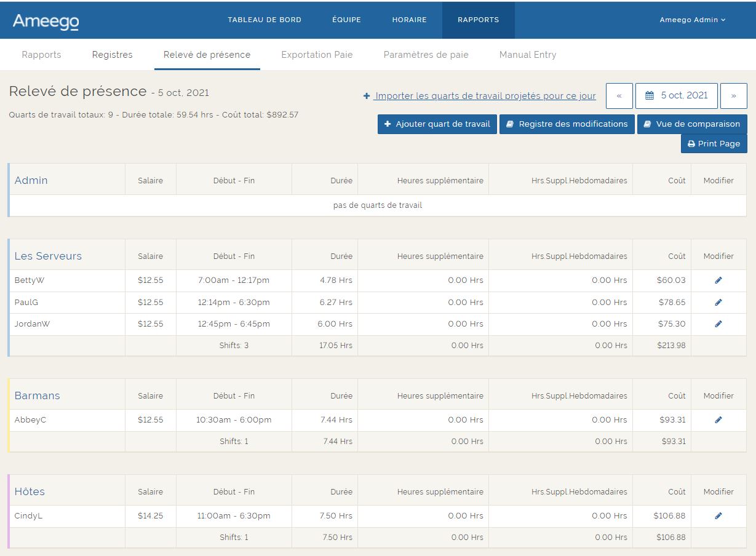Open the Tableau de bord menu
Screen dimensions: 756x556
(265, 20)
